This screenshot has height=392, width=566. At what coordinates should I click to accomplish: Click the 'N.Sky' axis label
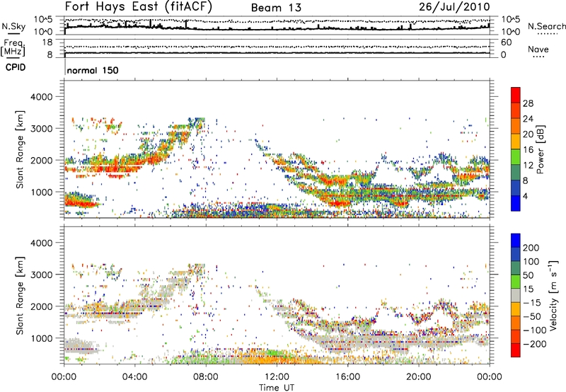coord(13,26)
